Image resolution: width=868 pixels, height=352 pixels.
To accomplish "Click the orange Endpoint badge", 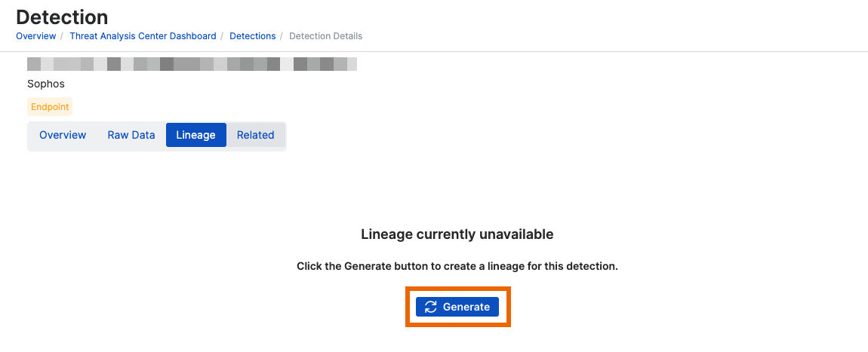I will [50, 107].
